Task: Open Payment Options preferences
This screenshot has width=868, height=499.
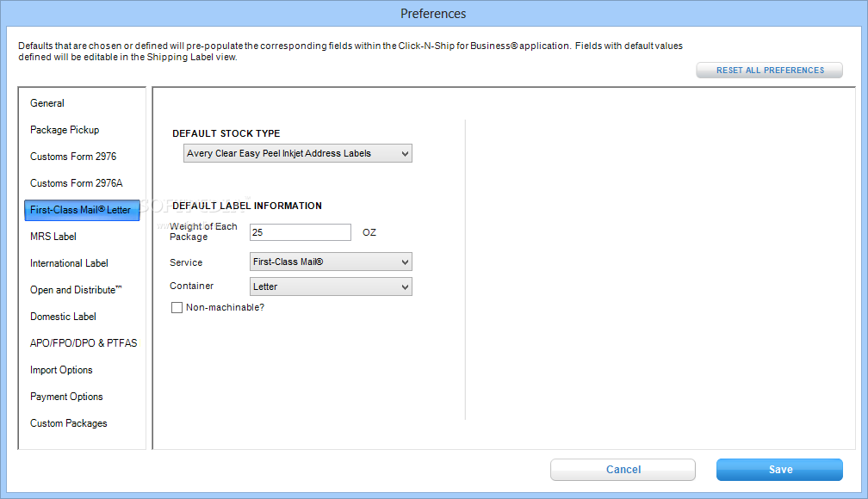Action: pyautogui.click(x=66, y=397)
